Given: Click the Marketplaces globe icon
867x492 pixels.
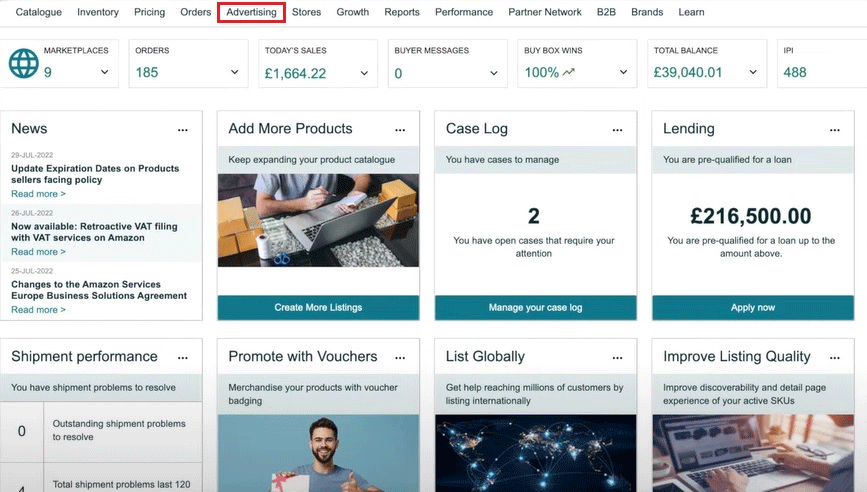Looking at the screenshot, I should point(23,64).
